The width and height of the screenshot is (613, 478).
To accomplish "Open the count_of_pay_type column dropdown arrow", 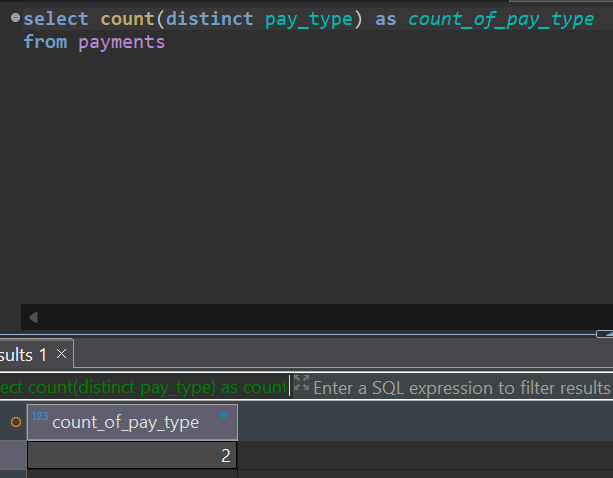I will pyautogui.click(x=224, y=415).
